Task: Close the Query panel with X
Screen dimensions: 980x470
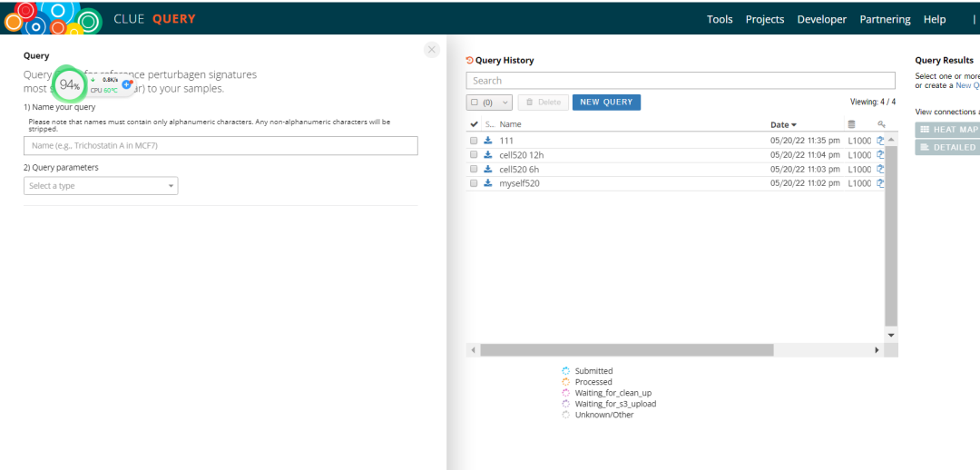Action: click(432, 50)
